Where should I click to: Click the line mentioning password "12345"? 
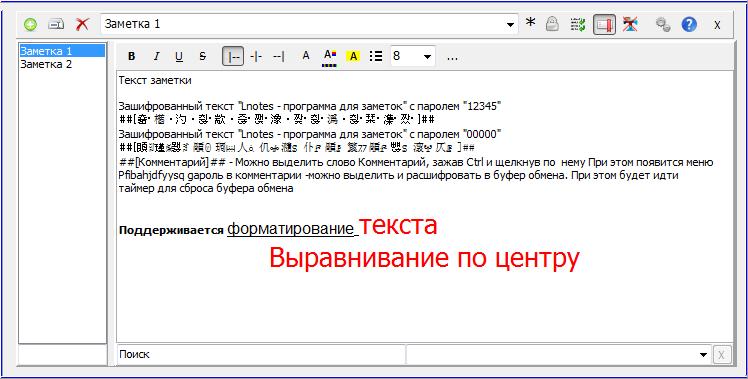(310, 106)
